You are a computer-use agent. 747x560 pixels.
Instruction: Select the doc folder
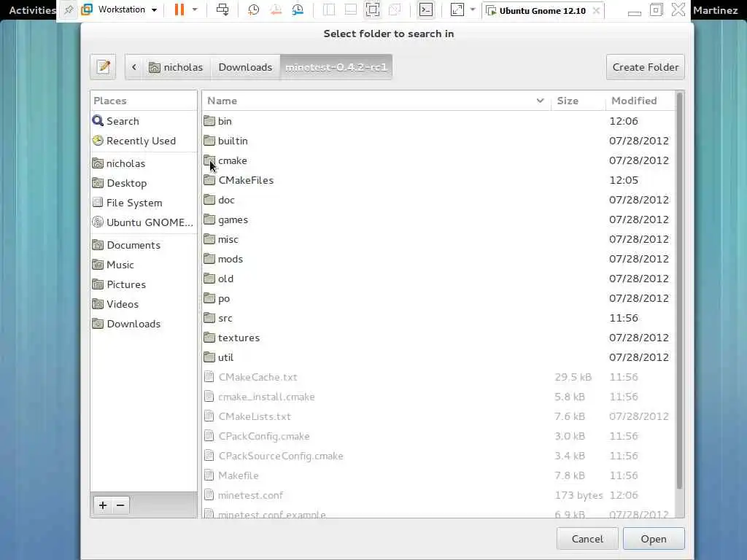tap(438, 200)
